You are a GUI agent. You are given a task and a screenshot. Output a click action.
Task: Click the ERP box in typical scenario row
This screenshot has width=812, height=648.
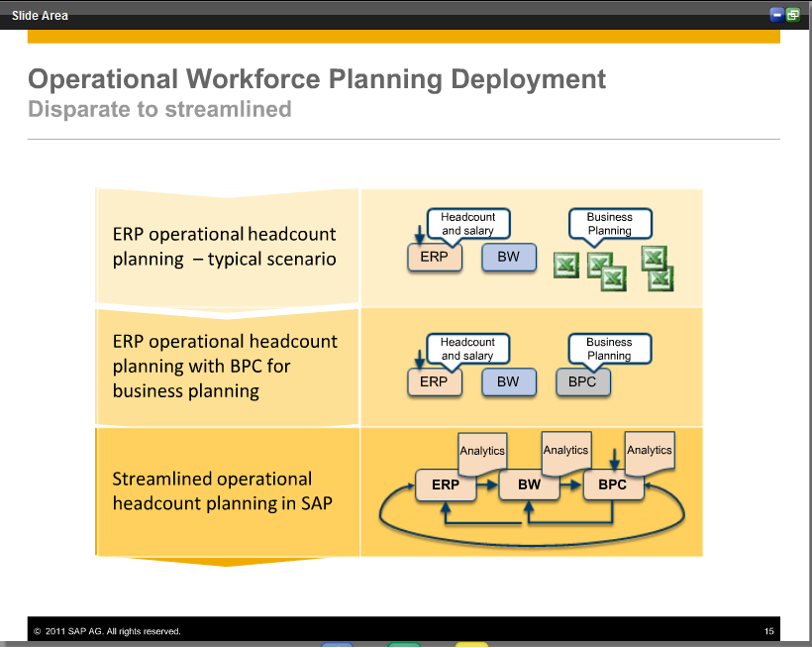point(435,258)
